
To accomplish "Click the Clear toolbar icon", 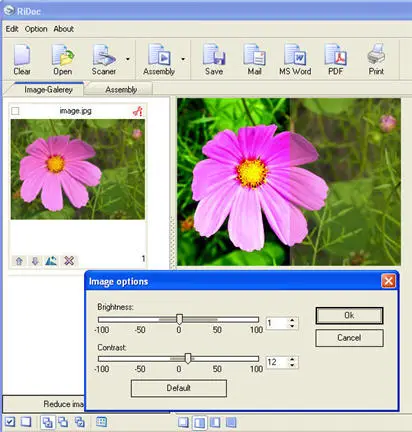I will tap(22, 59).
